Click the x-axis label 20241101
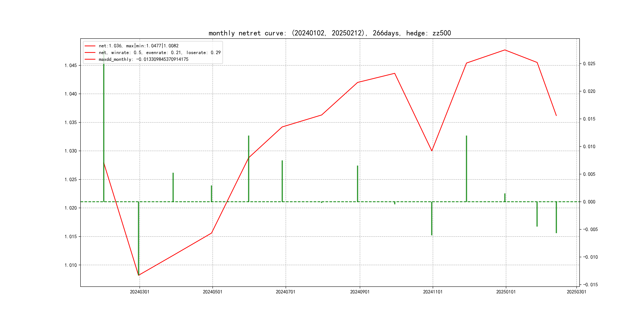Viewport: 644px width, 322px height. pyautogui.click(x=433, y=292)
